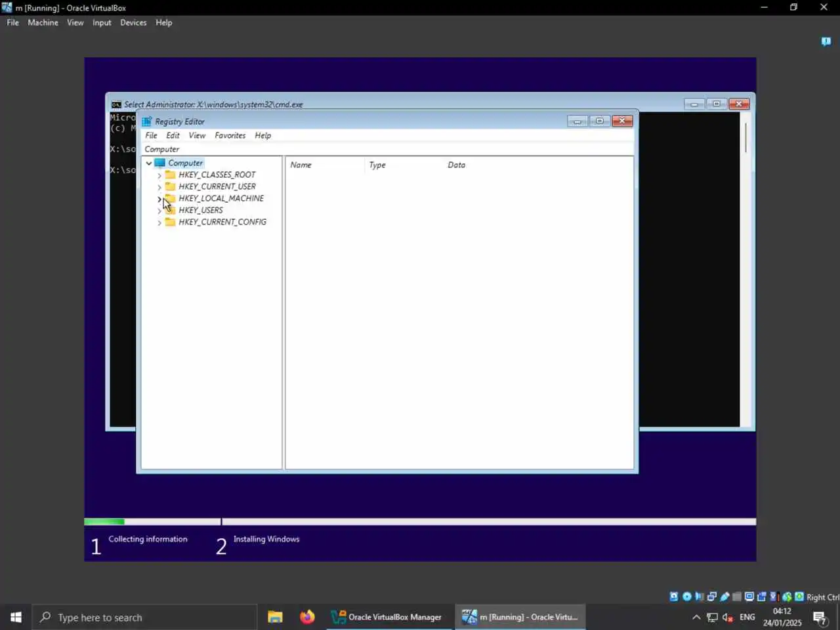
Task: Open the VirtualBox shared folders indicator
Action: coord(737,597)
